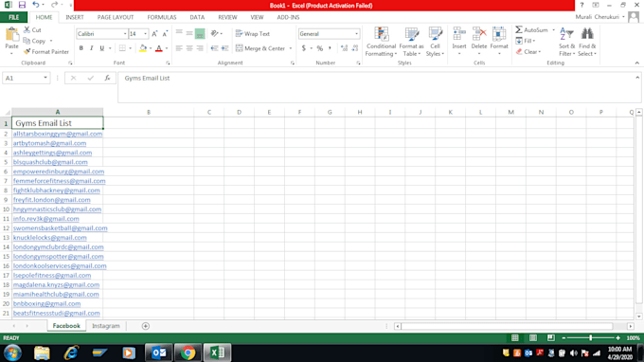The image size is (644, 362).
Task: Open the General number format dropdown
Action: pos(356,34)
